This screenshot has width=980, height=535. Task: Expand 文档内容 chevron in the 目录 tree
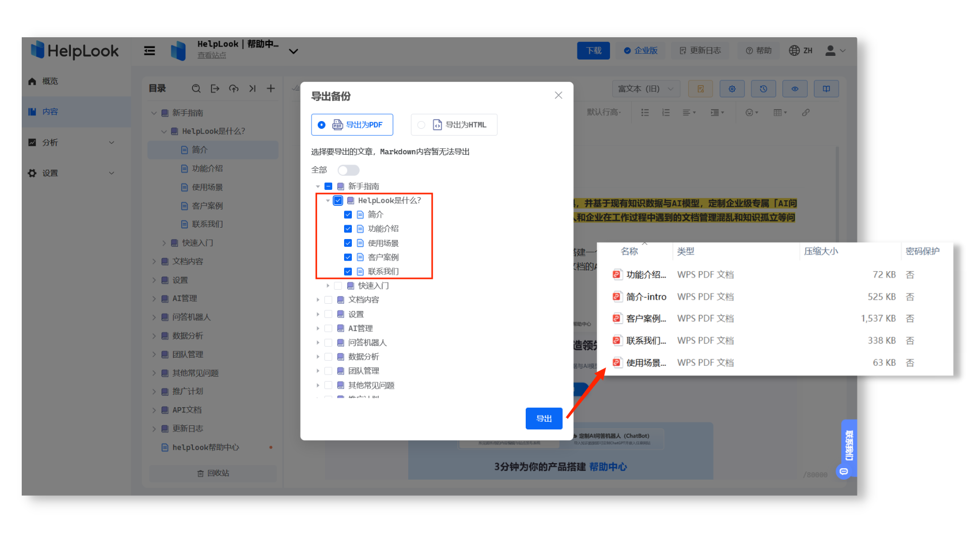tap(154, 261)
